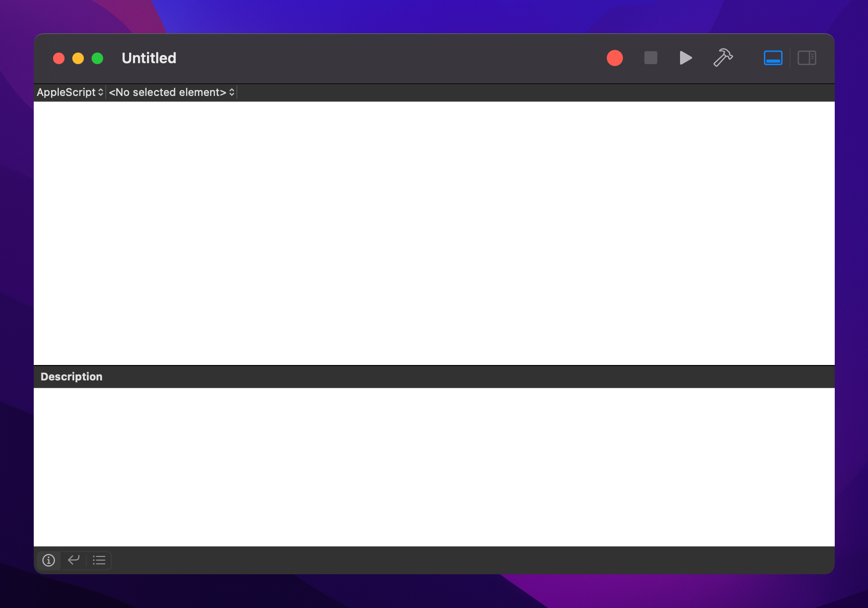Open the Log pane list icon
Image resolution: width=868 pixels, height=608 pixels.
[99, 560]
